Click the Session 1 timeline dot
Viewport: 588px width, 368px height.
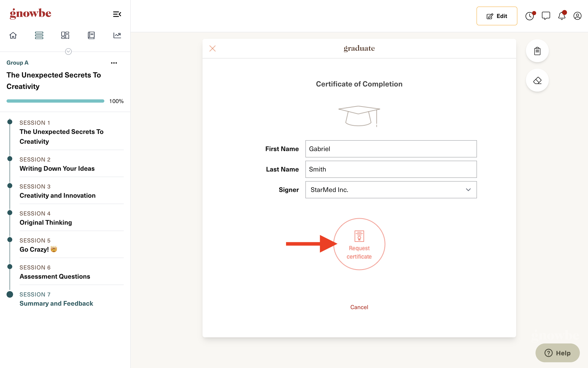pos(10,122)
